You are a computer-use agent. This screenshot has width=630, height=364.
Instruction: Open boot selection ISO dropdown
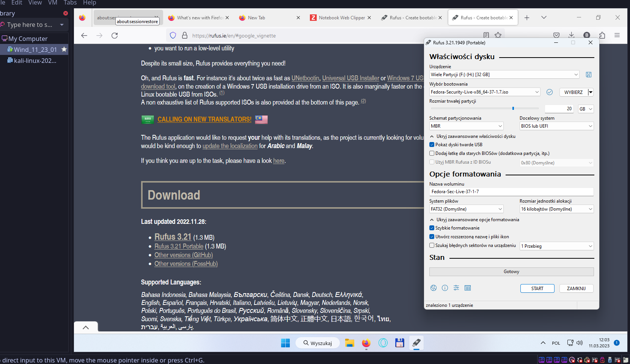click(485, 92)
